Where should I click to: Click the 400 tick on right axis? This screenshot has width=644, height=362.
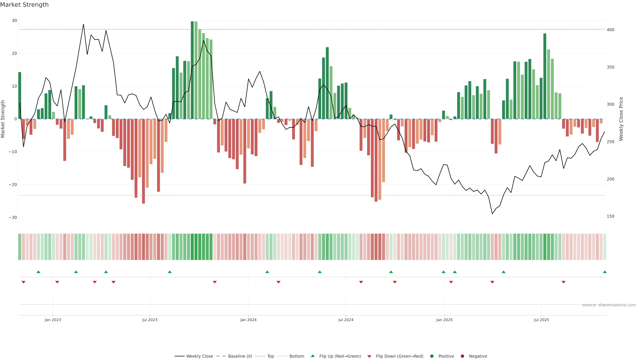(x=610, y=30)
